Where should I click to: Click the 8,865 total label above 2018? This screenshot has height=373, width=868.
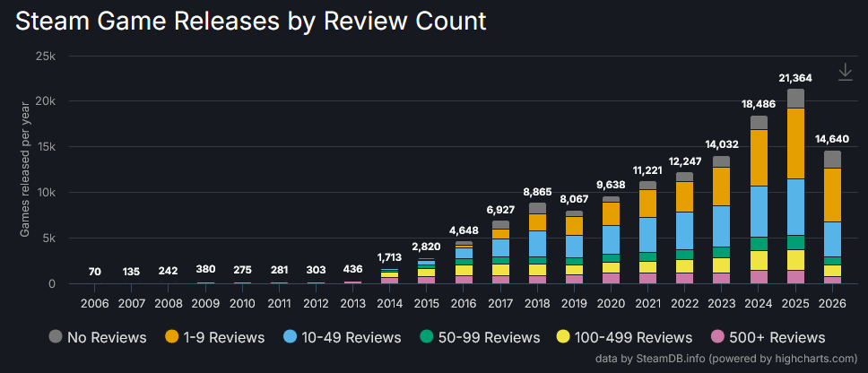point(537,192)
